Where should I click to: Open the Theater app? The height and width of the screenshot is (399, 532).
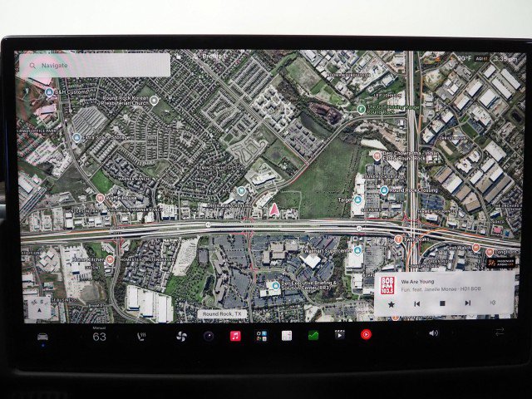[340, 335]
